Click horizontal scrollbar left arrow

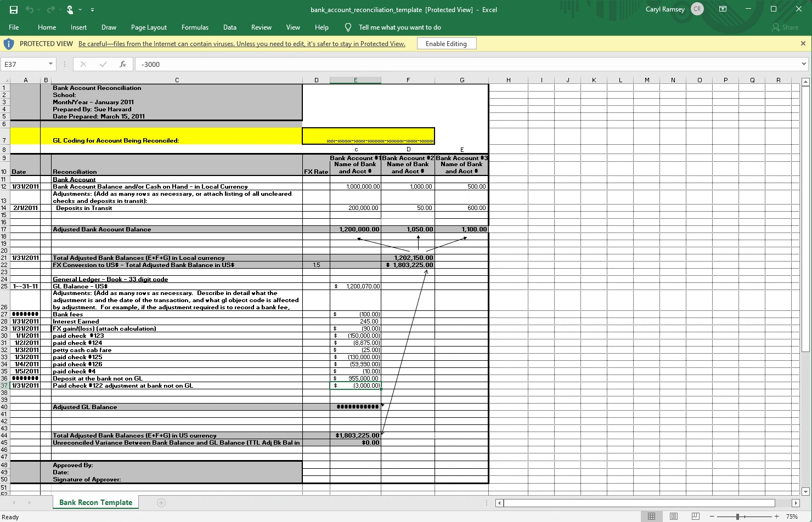pos(499,503)
